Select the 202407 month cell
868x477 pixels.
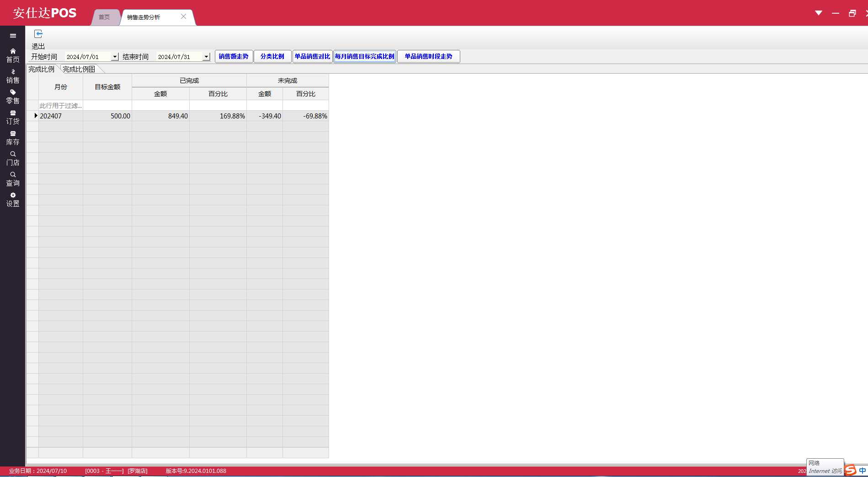pos(61,116)
